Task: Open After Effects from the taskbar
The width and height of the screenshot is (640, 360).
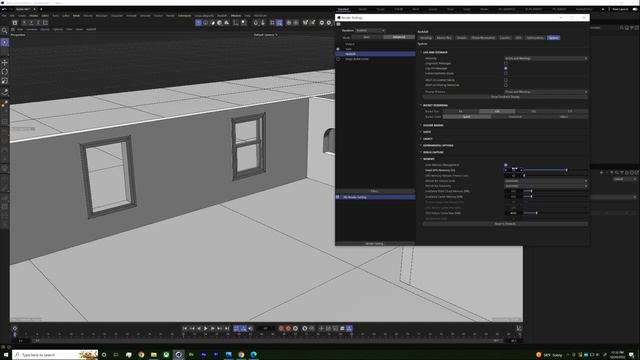Action: point(203,355)
